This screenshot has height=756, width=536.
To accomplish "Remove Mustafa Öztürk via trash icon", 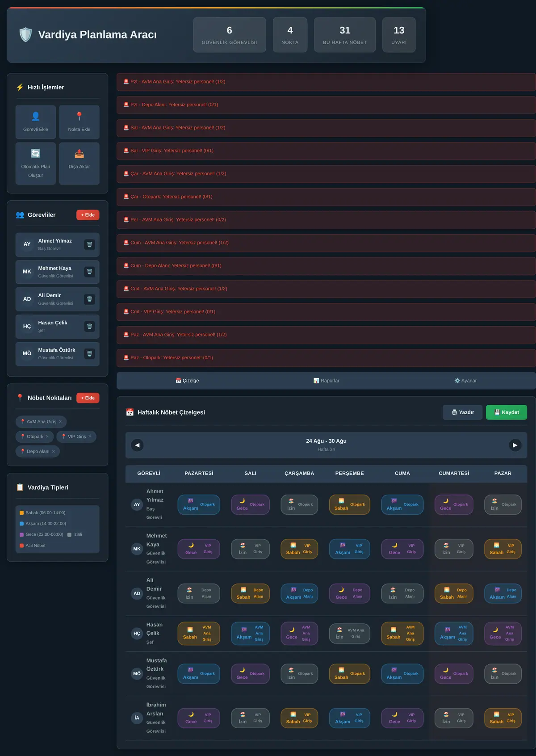I will tap(89, 354).
